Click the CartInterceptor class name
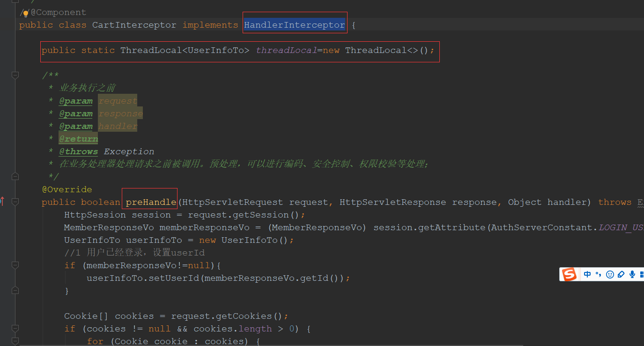The height and width of the screenshot is (346, 644). pos(134,25)
